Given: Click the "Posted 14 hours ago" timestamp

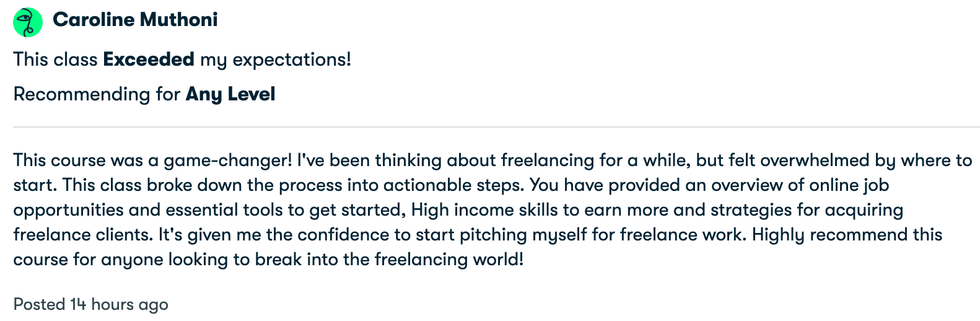Looking at the screenshot, I should 91,305.
